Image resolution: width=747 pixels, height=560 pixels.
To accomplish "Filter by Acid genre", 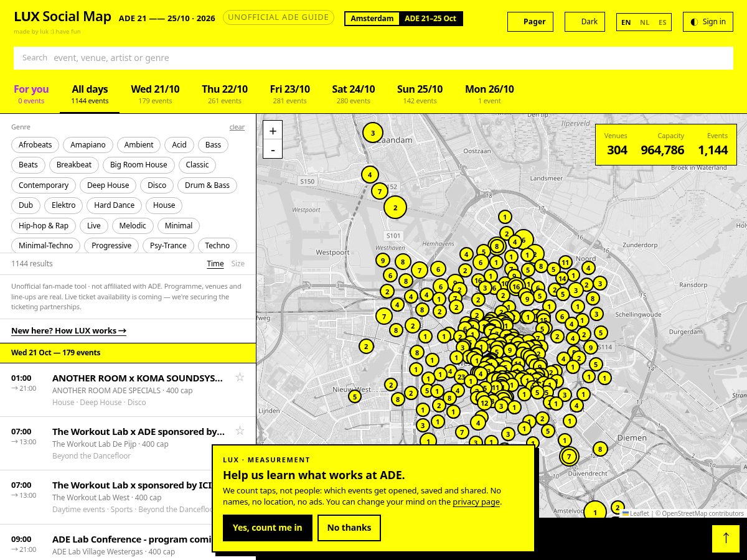I will coord(179,145).
